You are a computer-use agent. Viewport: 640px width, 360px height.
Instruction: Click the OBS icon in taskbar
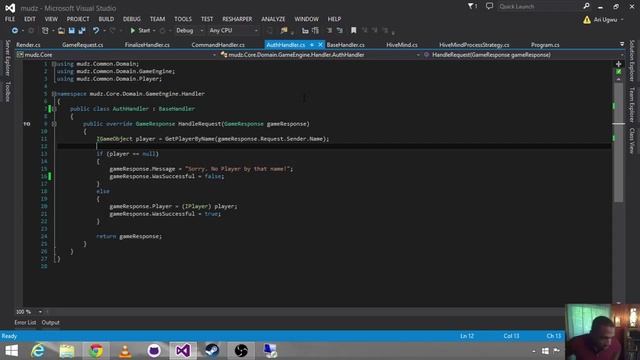coord(241,351)
